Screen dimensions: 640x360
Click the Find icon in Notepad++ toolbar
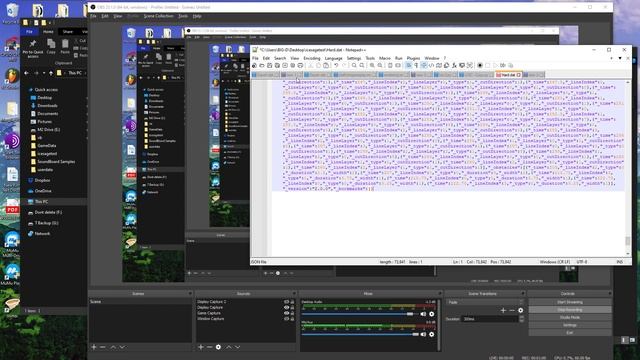click(354, 65)
